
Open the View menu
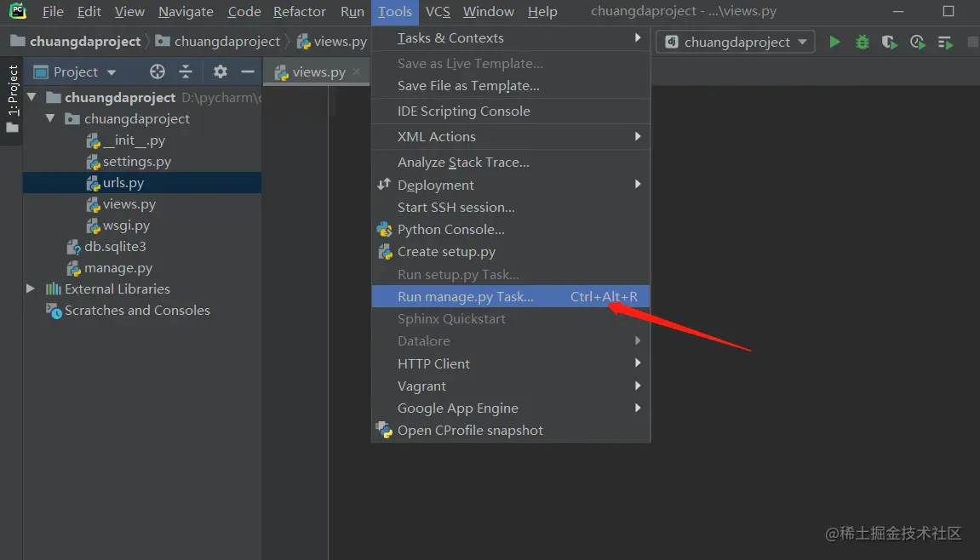(129, 11)
